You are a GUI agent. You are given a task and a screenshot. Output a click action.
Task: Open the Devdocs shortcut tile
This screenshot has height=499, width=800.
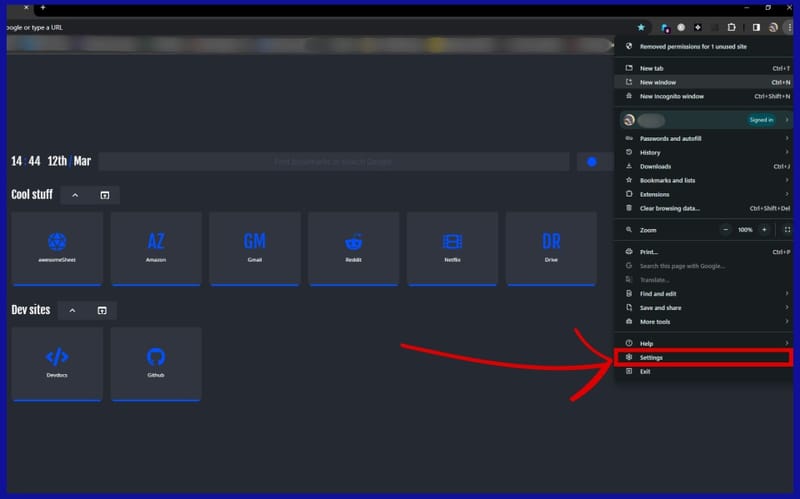coord(57,362)
